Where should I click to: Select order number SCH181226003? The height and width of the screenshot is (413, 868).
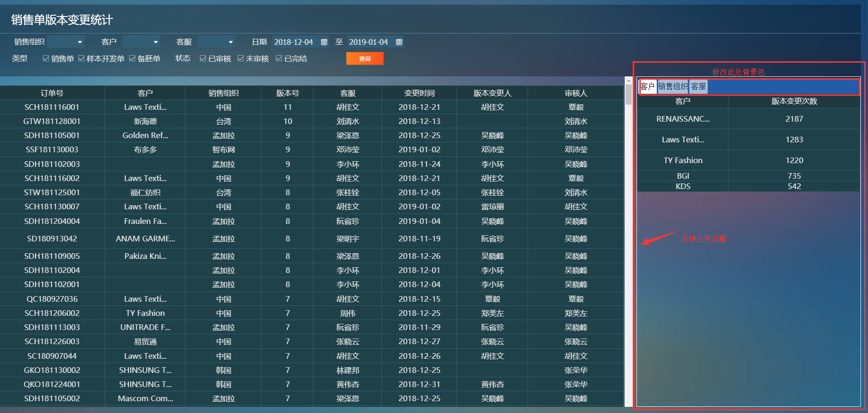52,341
